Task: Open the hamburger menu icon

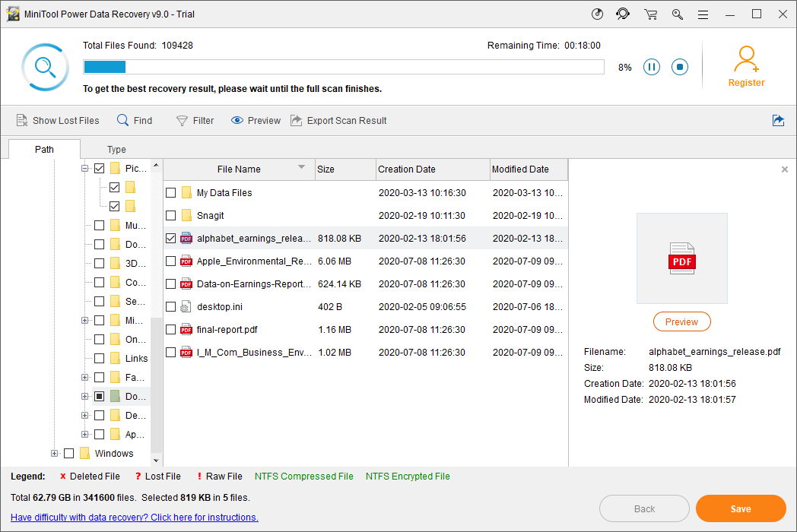Action: (703, 14)
